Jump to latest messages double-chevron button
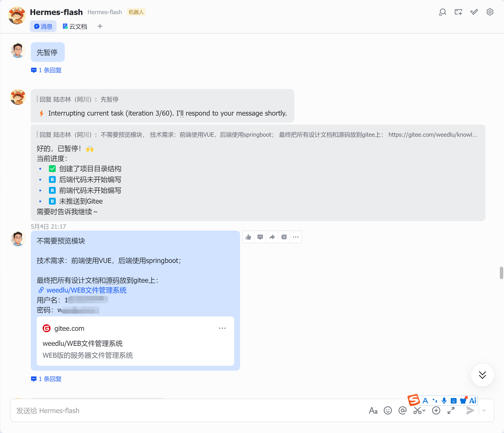The width and height of the screenshot is (504, 433). click(482, 375)
